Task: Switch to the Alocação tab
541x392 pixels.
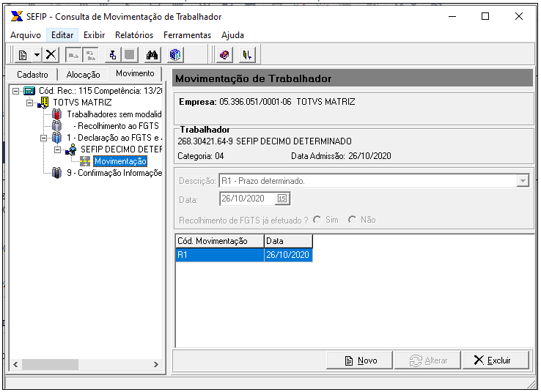Action: click(83, 75)
